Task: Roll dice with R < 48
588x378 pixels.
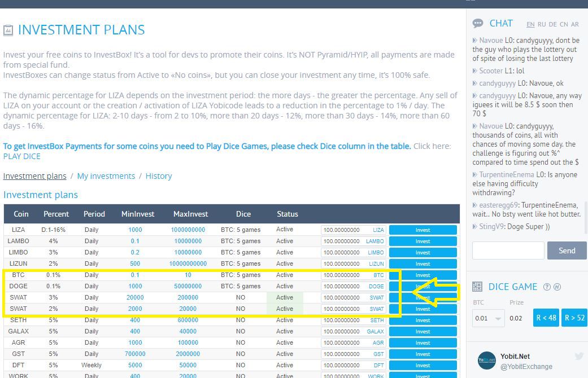Action: point(546,318)
